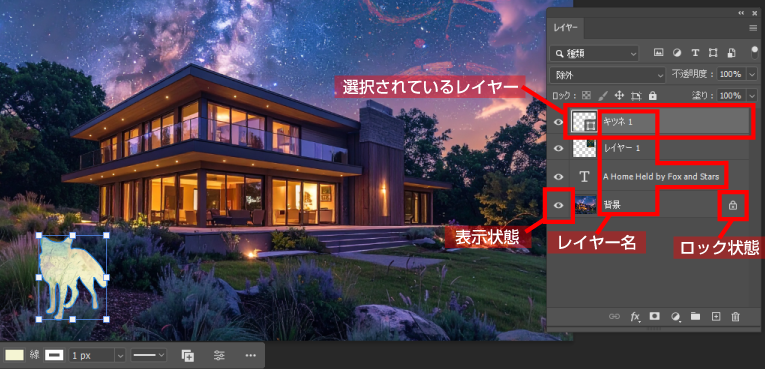
Task: Hide the キツネ 1 layer
Action: [x=559, y=122]
